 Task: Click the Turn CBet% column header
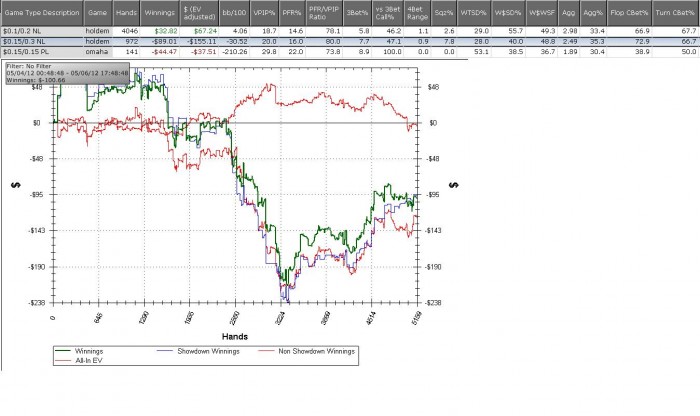tap(675, 13)
